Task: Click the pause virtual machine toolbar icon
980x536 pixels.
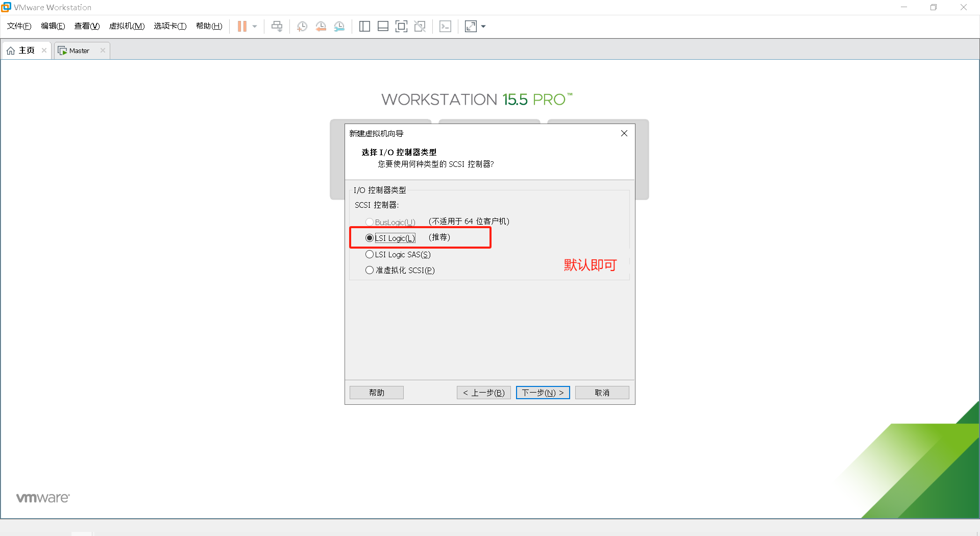Action: tap(242, 27)
